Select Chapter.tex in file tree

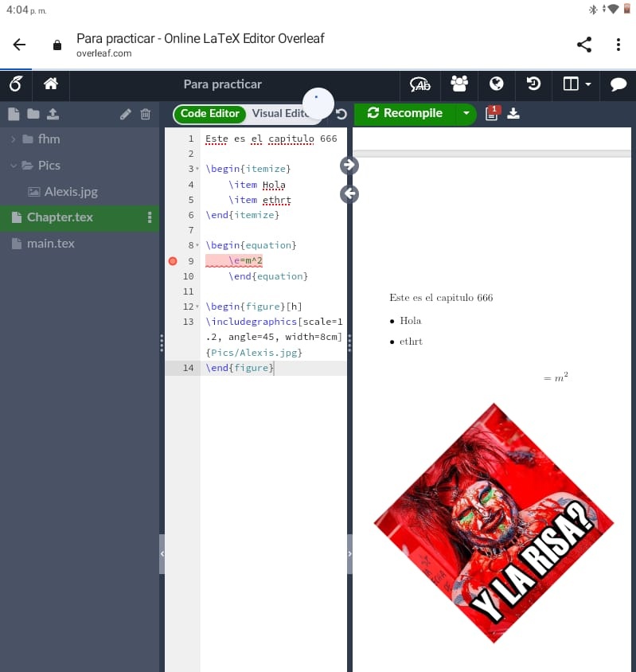[60, 217]
